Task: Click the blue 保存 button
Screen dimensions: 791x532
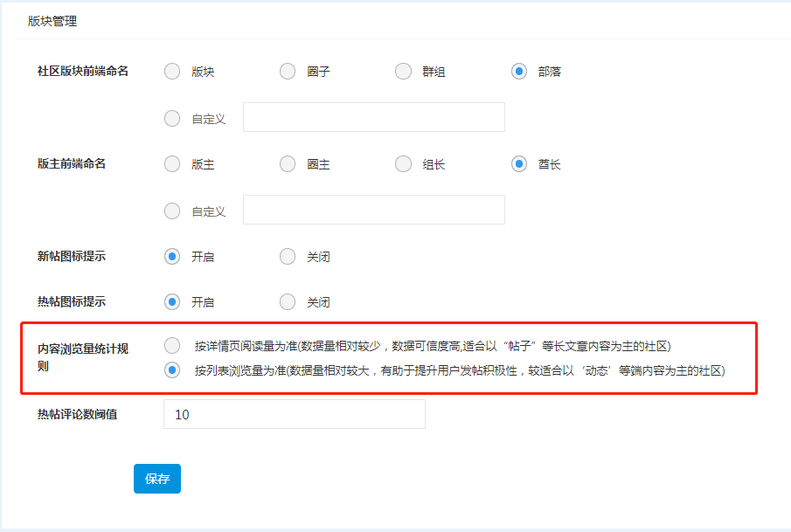Action: [x=157, y=479]
